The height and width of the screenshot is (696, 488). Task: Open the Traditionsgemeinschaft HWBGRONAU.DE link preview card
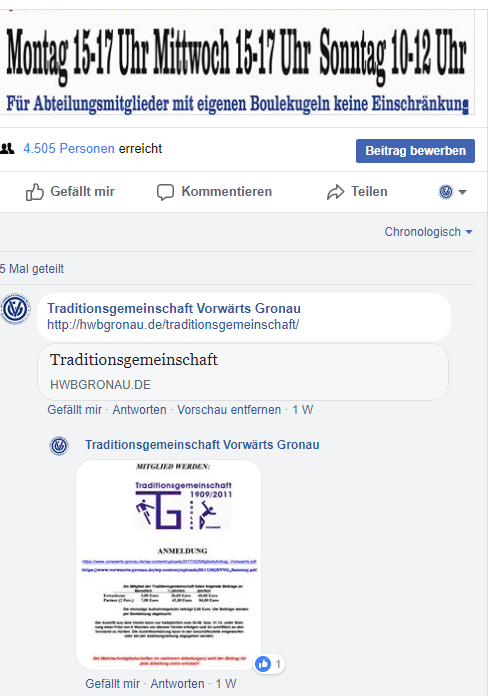click(x=243, y=372)
